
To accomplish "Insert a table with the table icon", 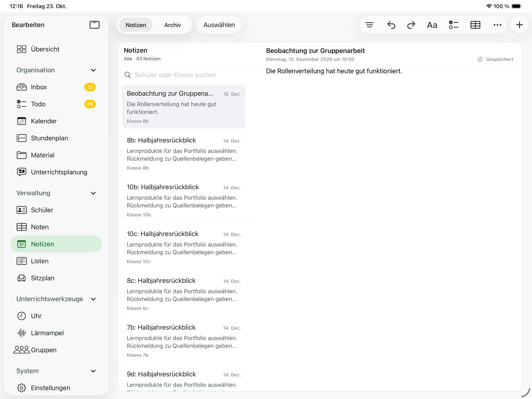I will coord(475,25).
